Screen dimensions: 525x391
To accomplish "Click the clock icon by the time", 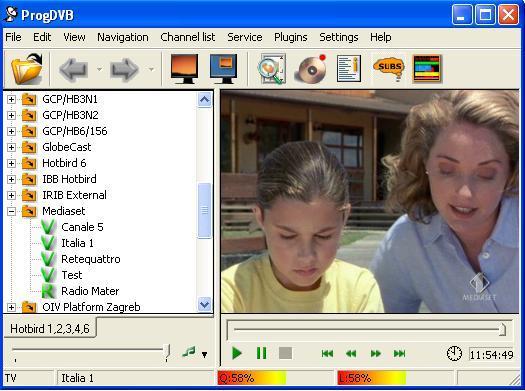I will point(454,354).
